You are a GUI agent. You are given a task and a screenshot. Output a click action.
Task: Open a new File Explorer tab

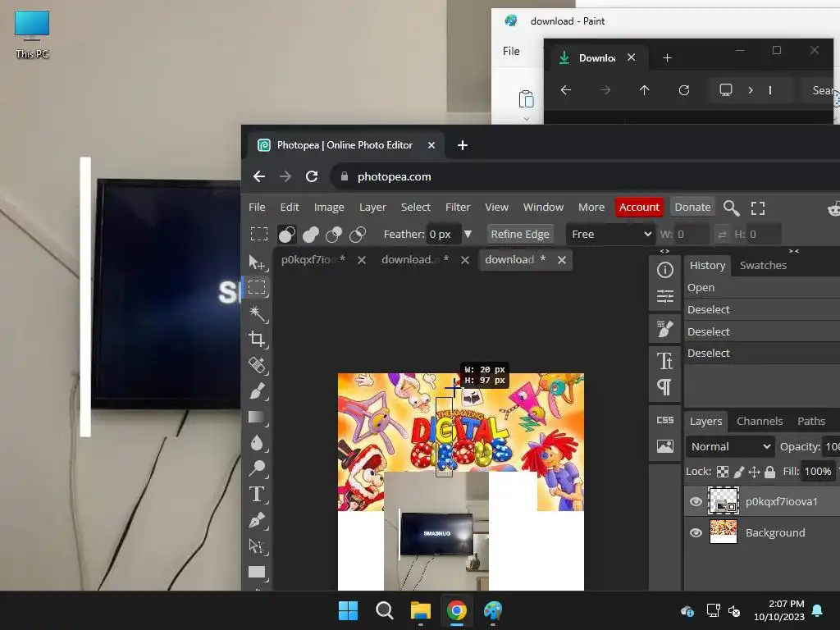(x=667, y=58)
